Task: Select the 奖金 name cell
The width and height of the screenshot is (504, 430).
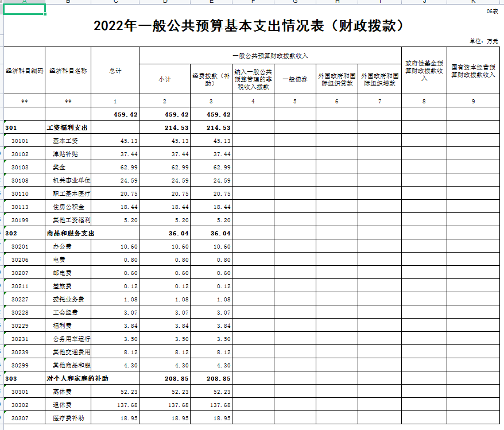Action: click(68, 167)
